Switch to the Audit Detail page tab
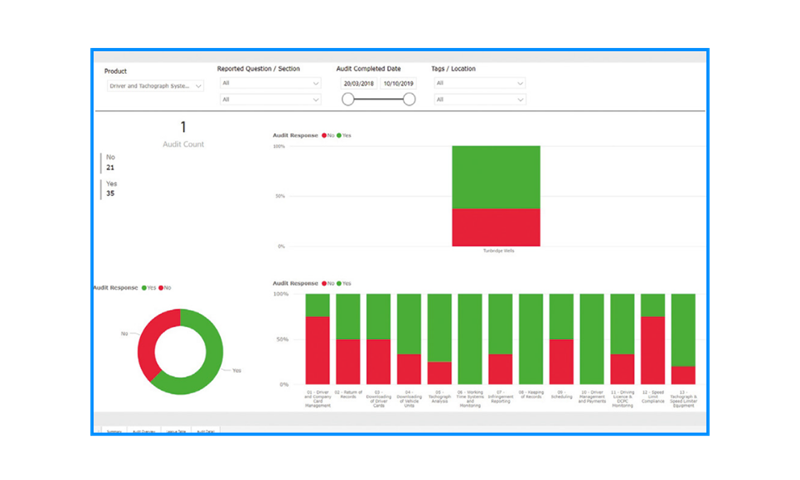This screenshot has height=480, width=800. [x=206, y=431]
